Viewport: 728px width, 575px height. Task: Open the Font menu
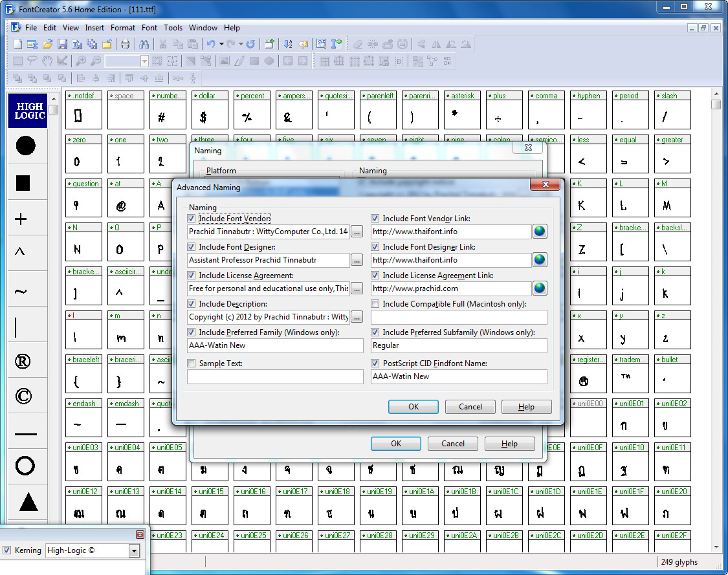coord(149,28)
